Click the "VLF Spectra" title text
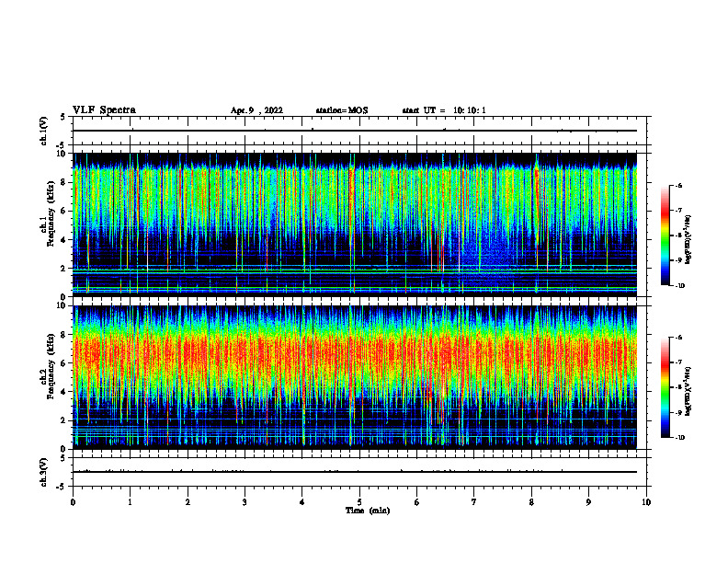728x563 pixels. coord(104,110)
